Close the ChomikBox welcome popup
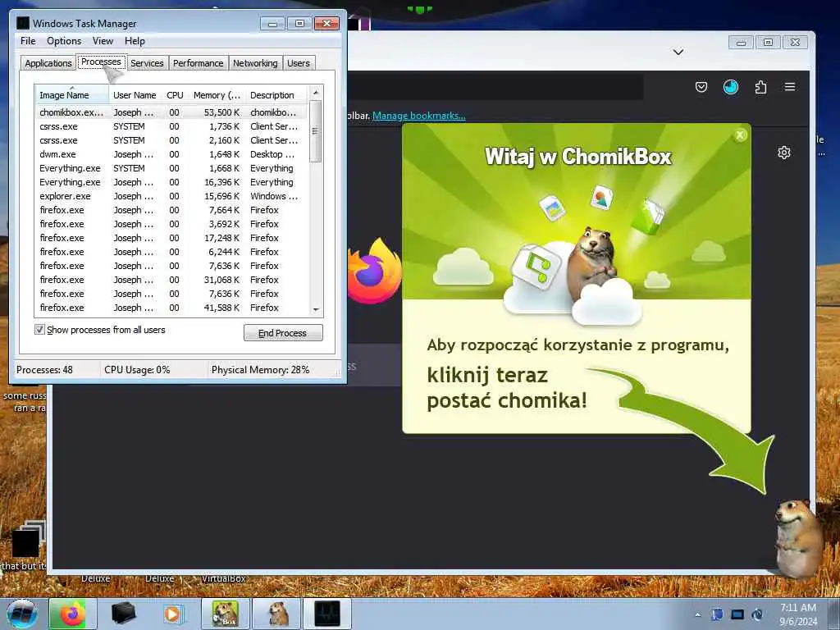Viewport: 840px width, 630px height. 740,135
